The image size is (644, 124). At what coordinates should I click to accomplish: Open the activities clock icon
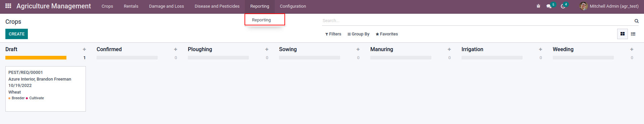563,6
